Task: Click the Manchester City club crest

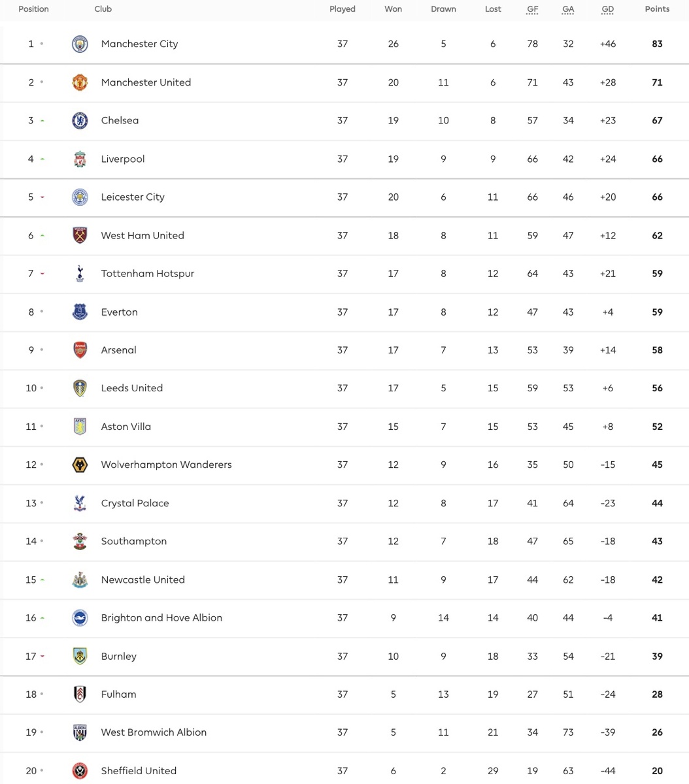Action: (80, 44)
